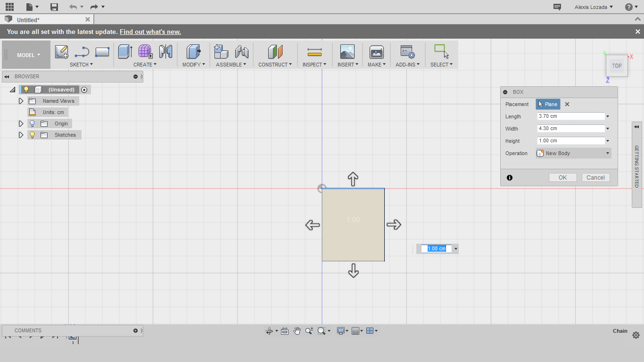644x362 pixels.
Task: Open the Operation New Body dropdown
Action: coord(574,153)
